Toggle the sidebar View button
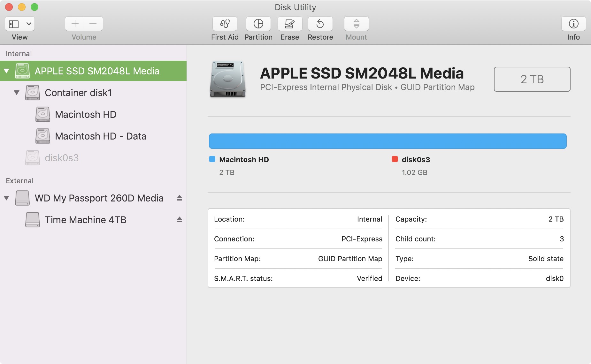Screen dimensions: 591x364 (14, 24)
